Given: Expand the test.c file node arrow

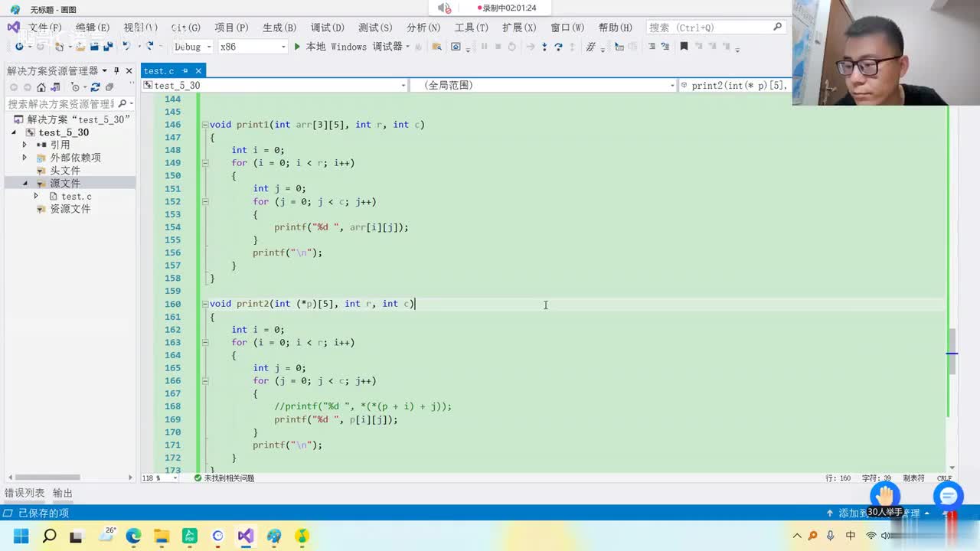Looking at the screenshot, I should [x=36, y=197].
